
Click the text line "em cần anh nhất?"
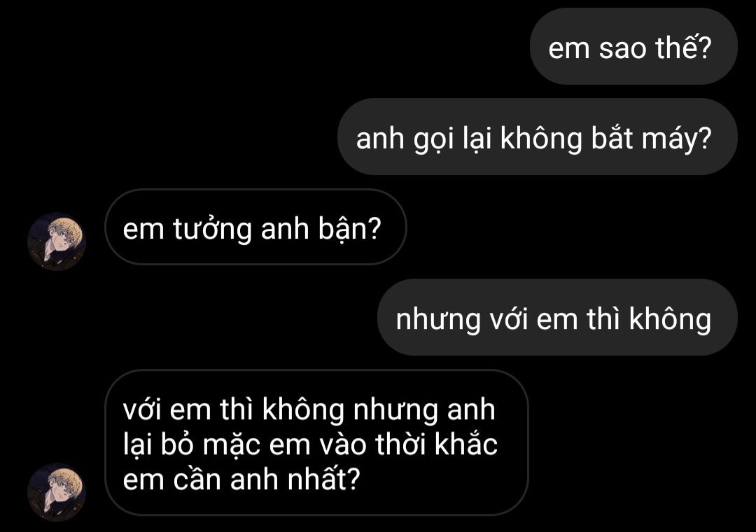pos(241,479)
